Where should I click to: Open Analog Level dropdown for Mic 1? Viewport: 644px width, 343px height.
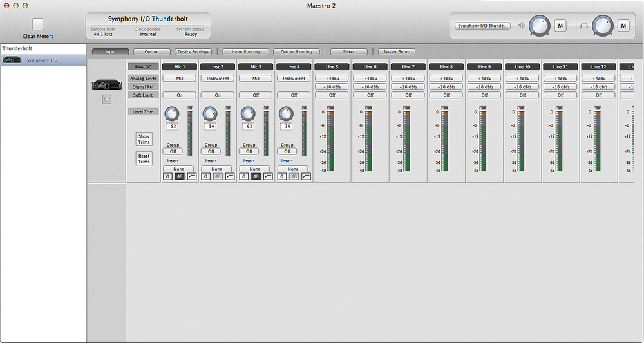coord(179,78)
